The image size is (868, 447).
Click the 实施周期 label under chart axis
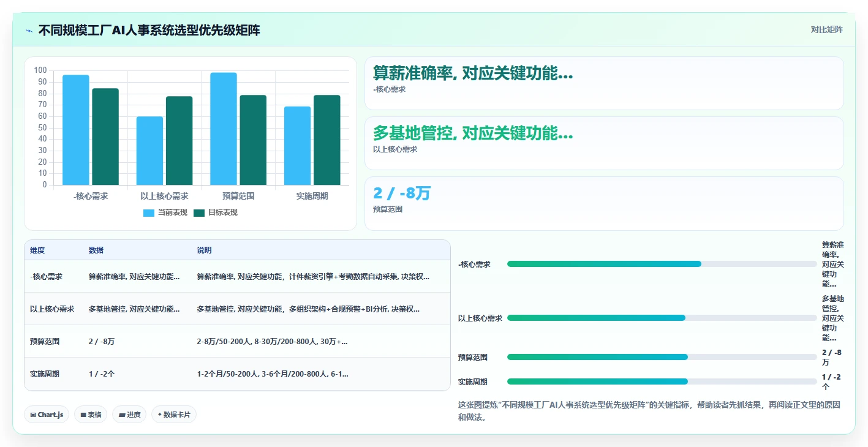(312, 196)
